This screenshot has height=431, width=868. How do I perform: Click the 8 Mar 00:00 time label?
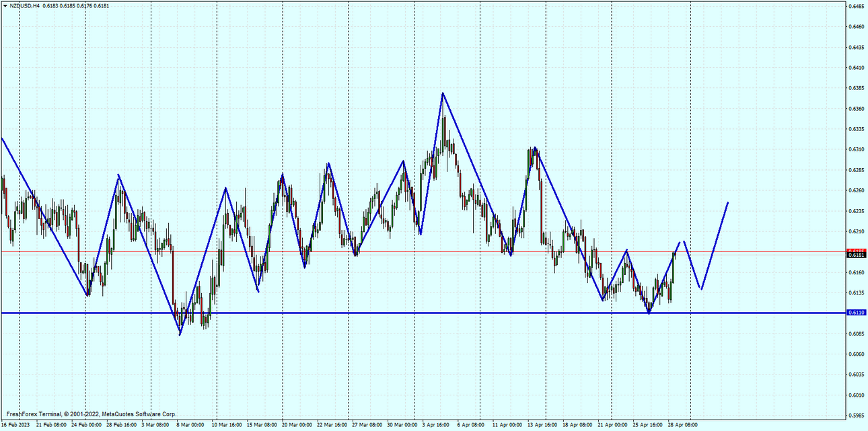click(x=190, y=425)
